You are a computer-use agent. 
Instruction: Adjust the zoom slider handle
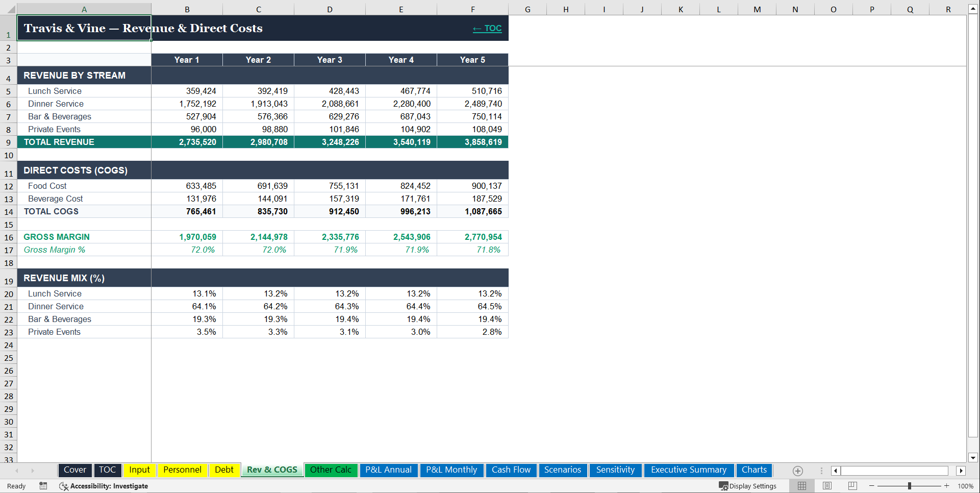(910, 486)
